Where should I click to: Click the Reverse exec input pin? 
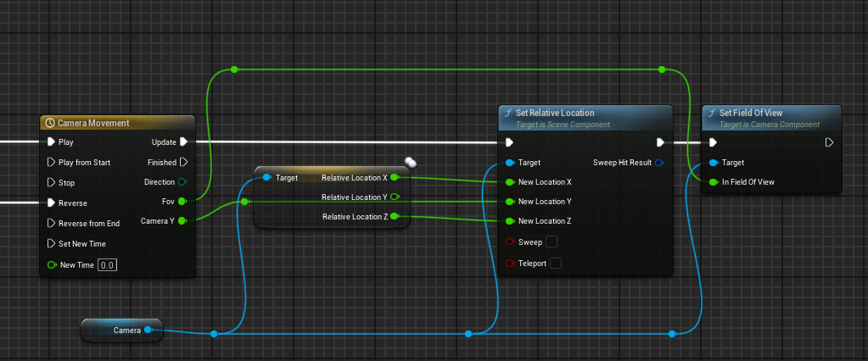tap(52, 203)
